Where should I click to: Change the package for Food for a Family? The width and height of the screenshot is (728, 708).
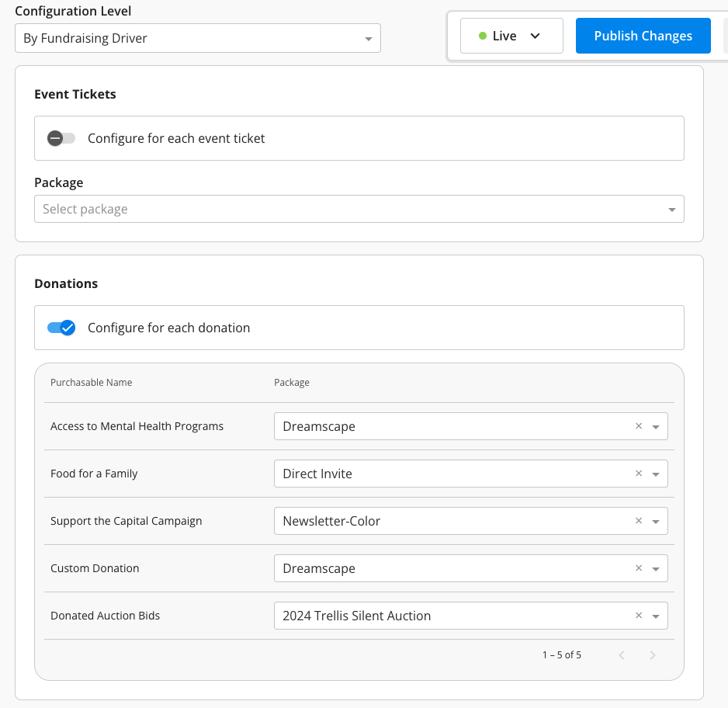point(654,474)
